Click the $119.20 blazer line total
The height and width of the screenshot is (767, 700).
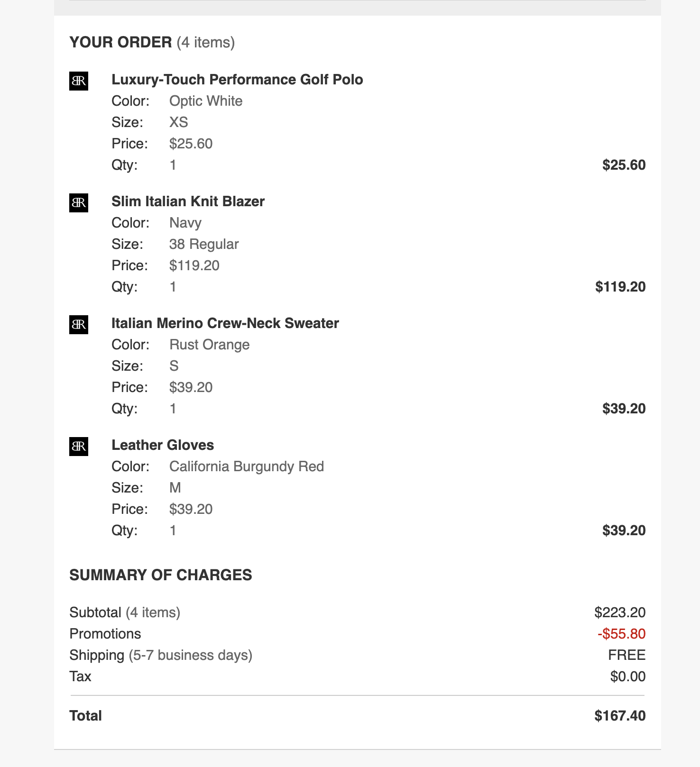[x=620, y=287]
